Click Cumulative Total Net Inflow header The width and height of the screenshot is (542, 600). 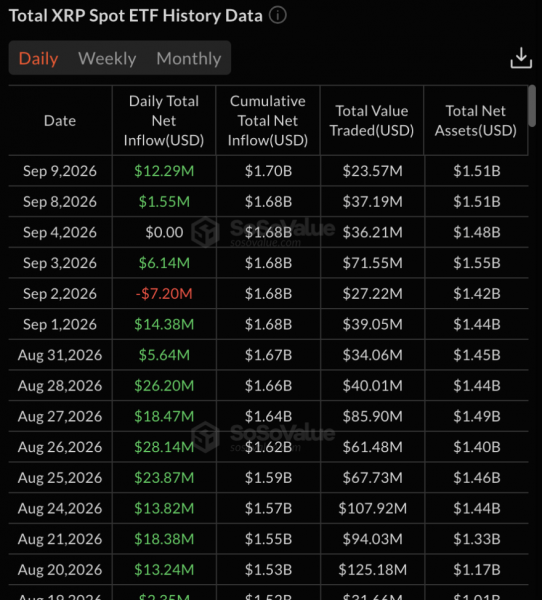[268, 121]
